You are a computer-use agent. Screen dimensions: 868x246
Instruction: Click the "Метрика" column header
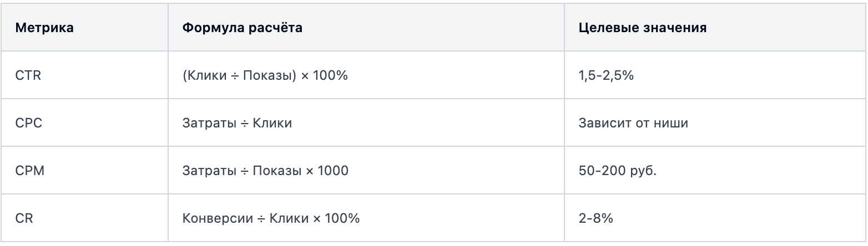click(x=44, y=28)
